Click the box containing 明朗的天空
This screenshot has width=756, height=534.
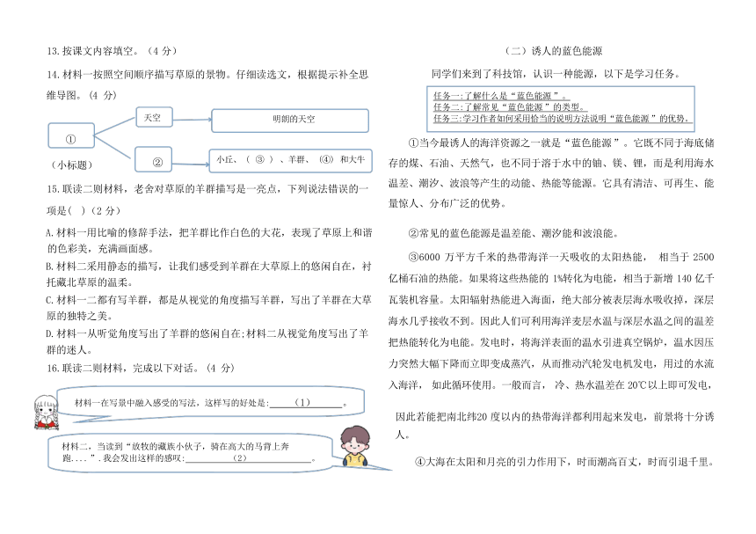click(290, 121)
